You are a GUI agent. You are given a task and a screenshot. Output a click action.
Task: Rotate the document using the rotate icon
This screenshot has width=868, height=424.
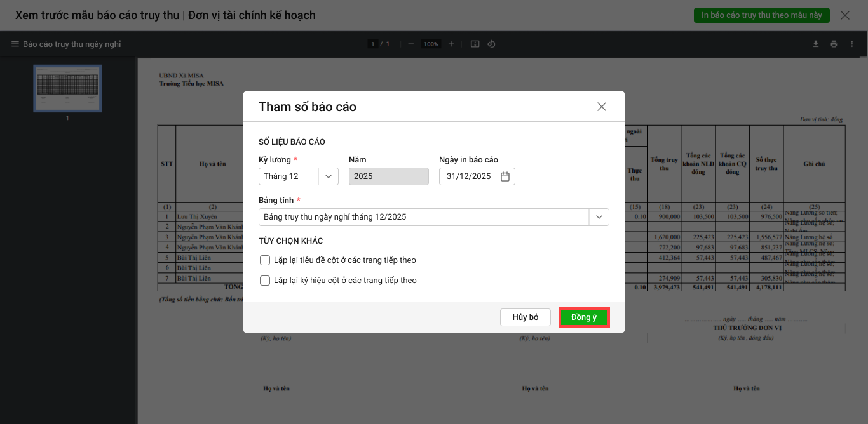[x=491, y=44]
